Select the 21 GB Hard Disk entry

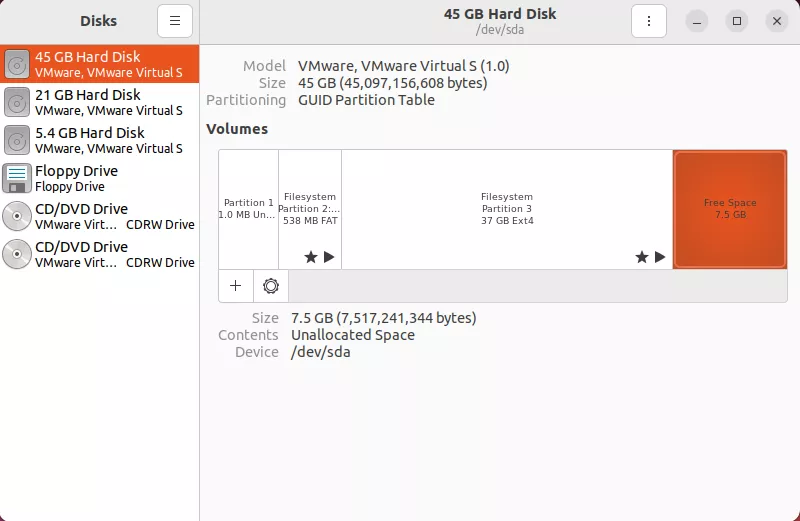pos(99,102)
